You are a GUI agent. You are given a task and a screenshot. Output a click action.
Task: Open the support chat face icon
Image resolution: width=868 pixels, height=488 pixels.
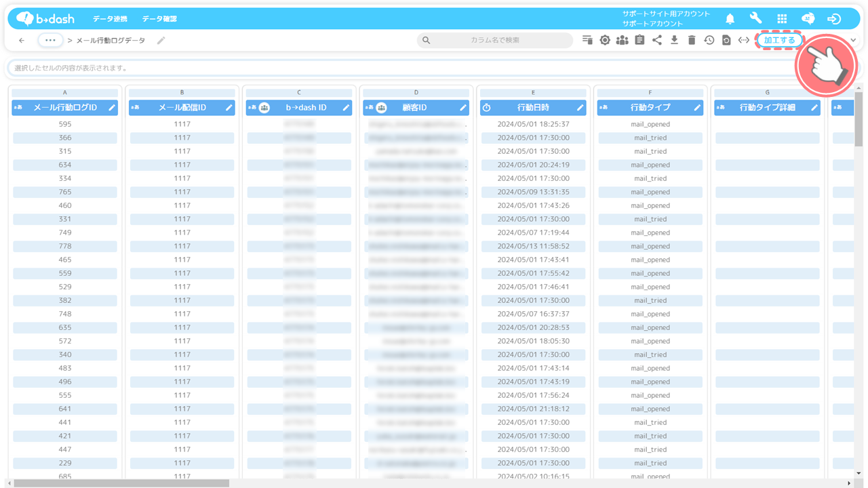coord(808,19)
